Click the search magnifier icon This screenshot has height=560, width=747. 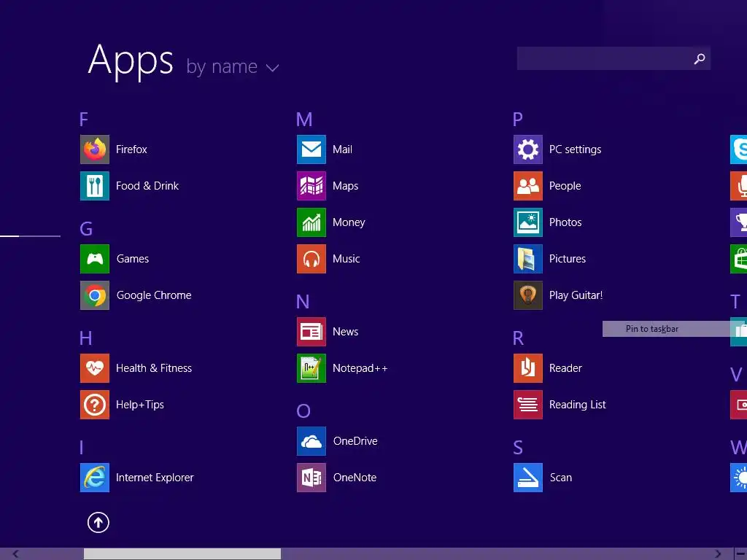(700, 58)
